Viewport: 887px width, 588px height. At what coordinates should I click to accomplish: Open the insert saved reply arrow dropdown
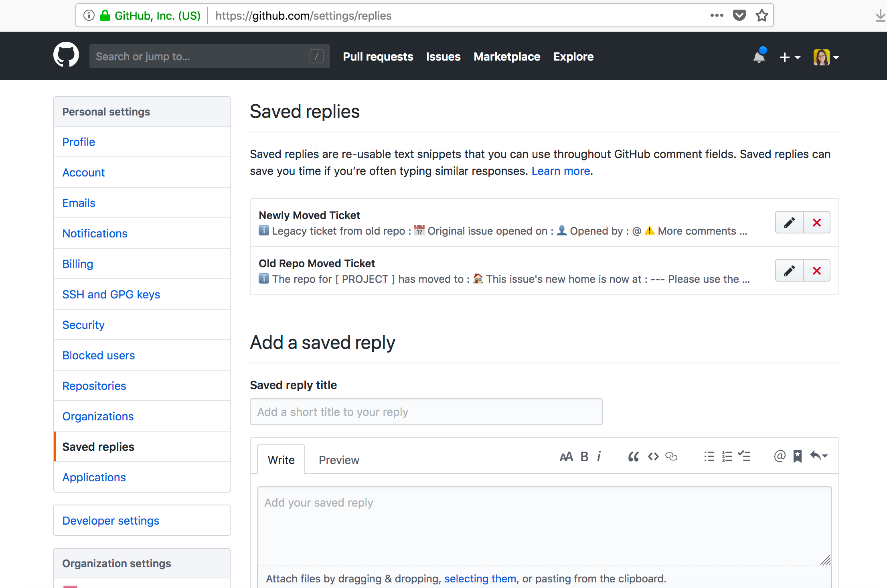(818, 456)
